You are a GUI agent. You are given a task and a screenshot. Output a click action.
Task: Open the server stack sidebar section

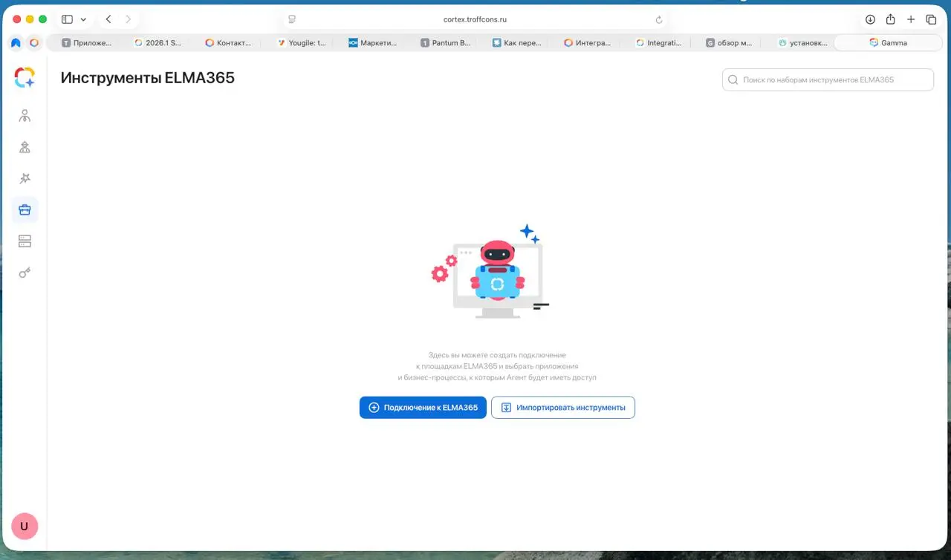pyautogui.click(x=25, y=241)
